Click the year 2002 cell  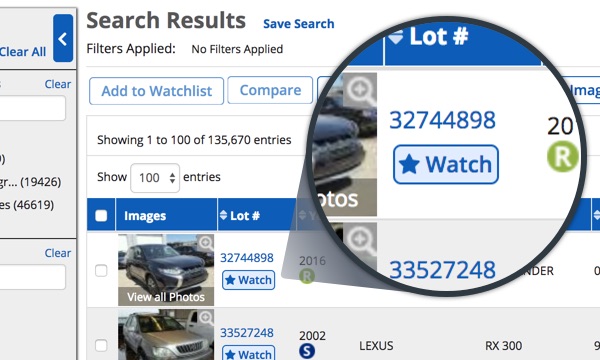point(312,336)
